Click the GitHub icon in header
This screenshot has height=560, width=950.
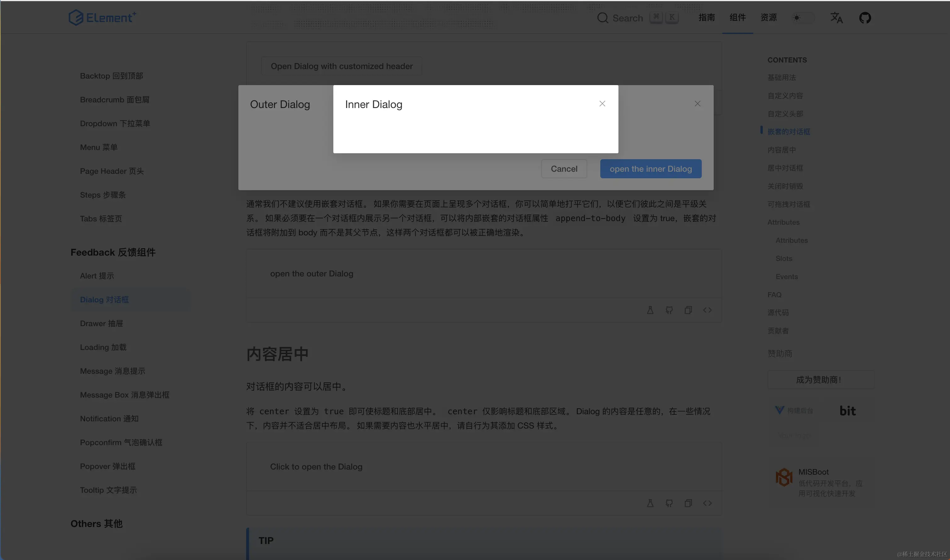[865, 18]
